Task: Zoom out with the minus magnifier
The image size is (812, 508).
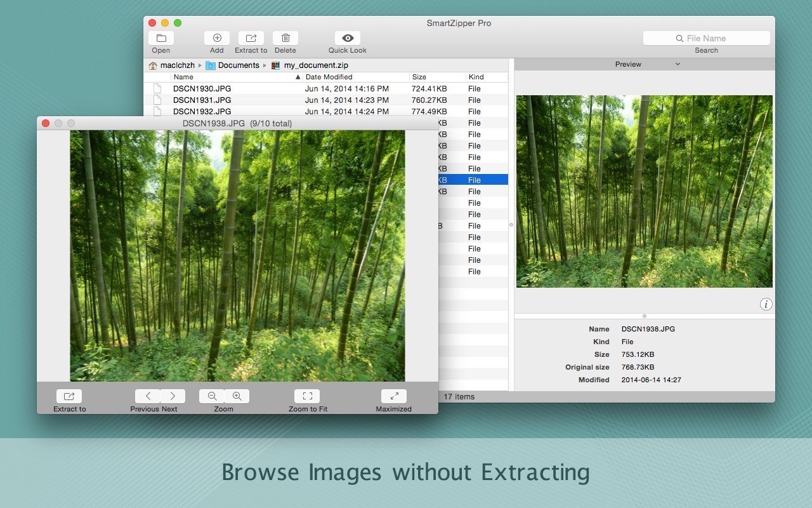Action: coord(212,396)
